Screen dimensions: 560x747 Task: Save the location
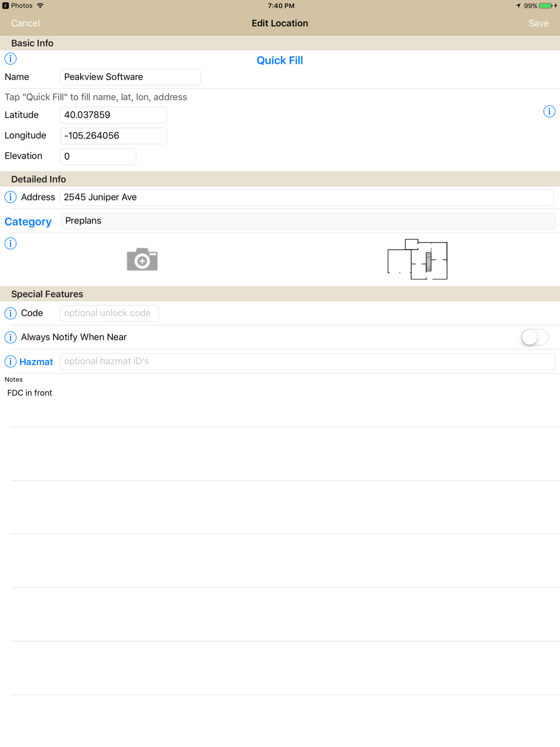click(539, 24)
